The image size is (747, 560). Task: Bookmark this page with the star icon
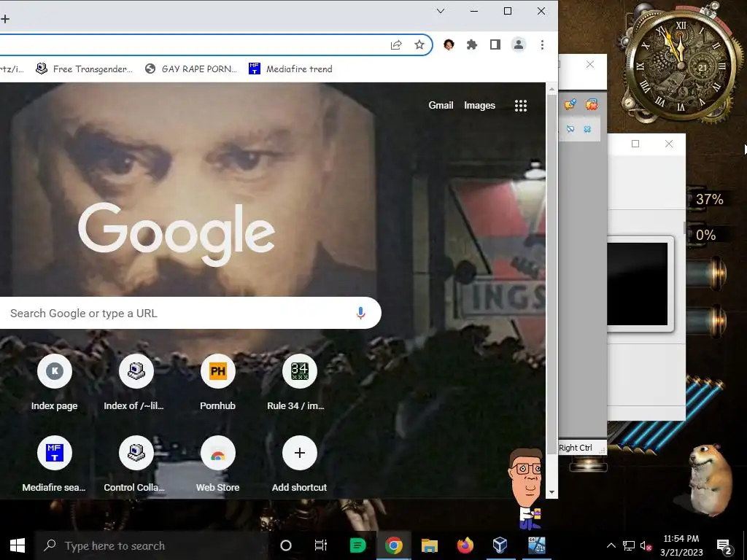(x=419, y=44)
